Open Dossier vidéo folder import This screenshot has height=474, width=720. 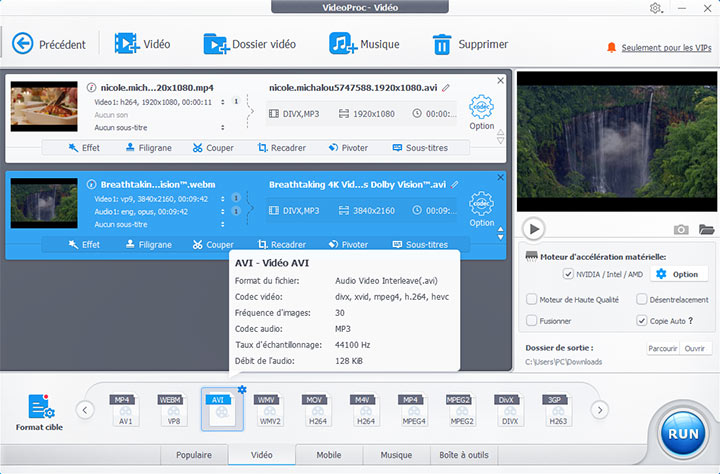pyautogui.click(x=215, y=44)
